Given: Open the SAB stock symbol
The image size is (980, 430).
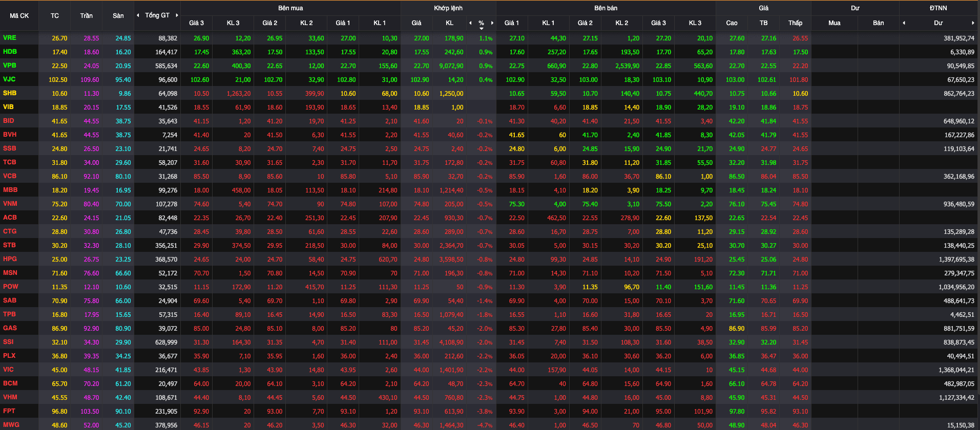Looking at the screenshot, I should coord(10,300).
